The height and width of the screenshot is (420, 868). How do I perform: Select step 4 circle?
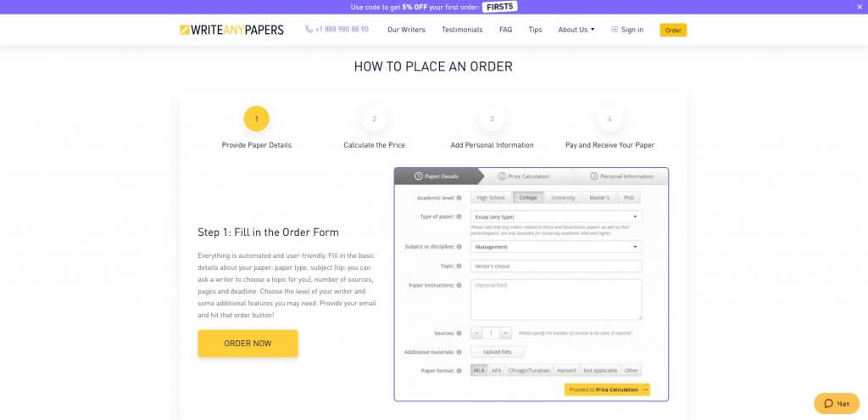coord(609,119)
